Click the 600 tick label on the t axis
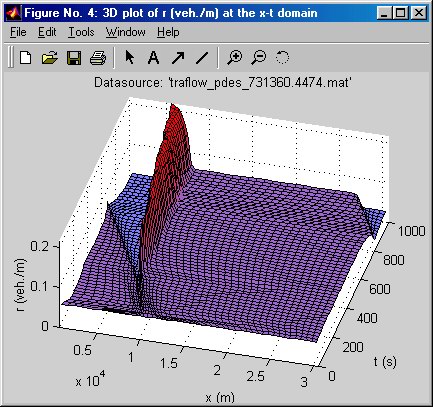 [x=380, y=289]
